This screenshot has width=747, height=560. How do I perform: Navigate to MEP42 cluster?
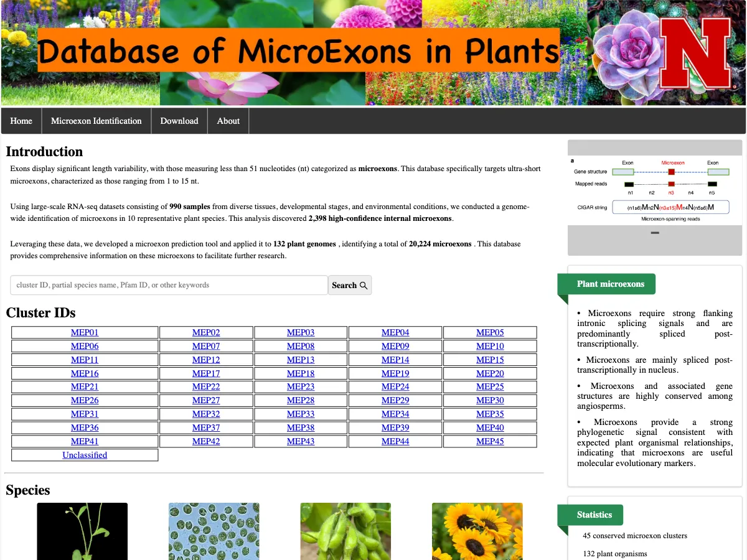[206, 441]
